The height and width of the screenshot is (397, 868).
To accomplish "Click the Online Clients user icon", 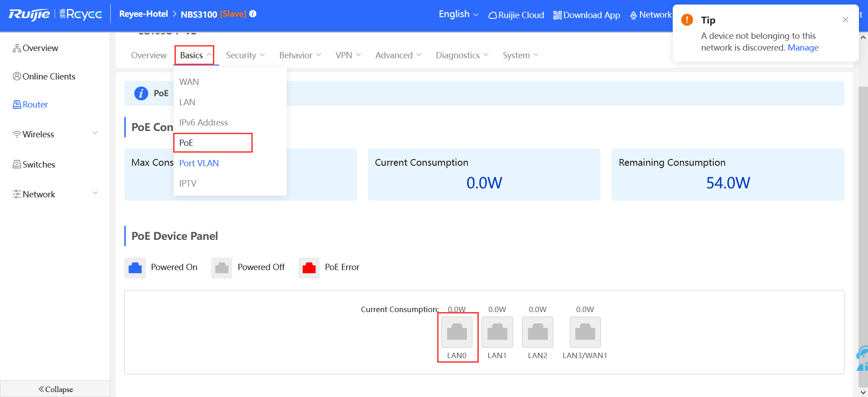I will point(17,76).
